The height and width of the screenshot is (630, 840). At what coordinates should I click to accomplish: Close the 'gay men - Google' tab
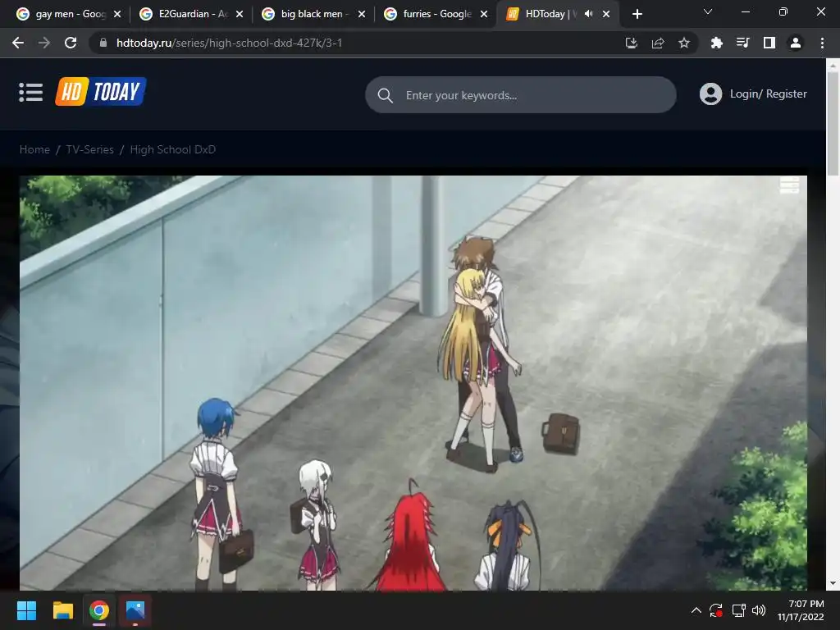(x=117, y=14)
